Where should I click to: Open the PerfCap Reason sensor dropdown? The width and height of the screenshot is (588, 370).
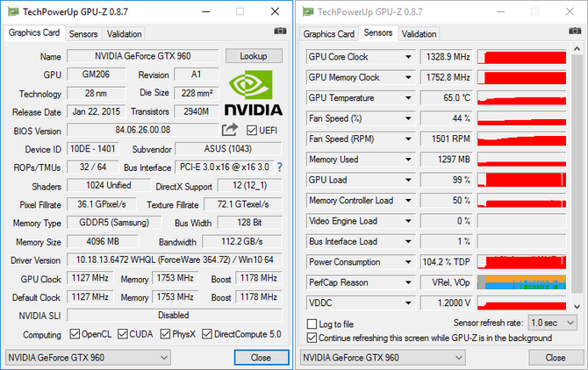click(x=408, y=282)
